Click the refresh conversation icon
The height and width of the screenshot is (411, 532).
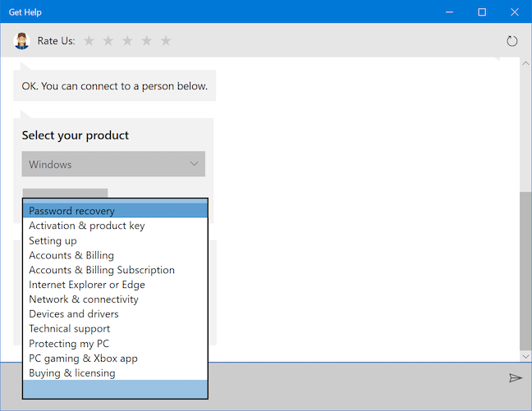point(511,41)
